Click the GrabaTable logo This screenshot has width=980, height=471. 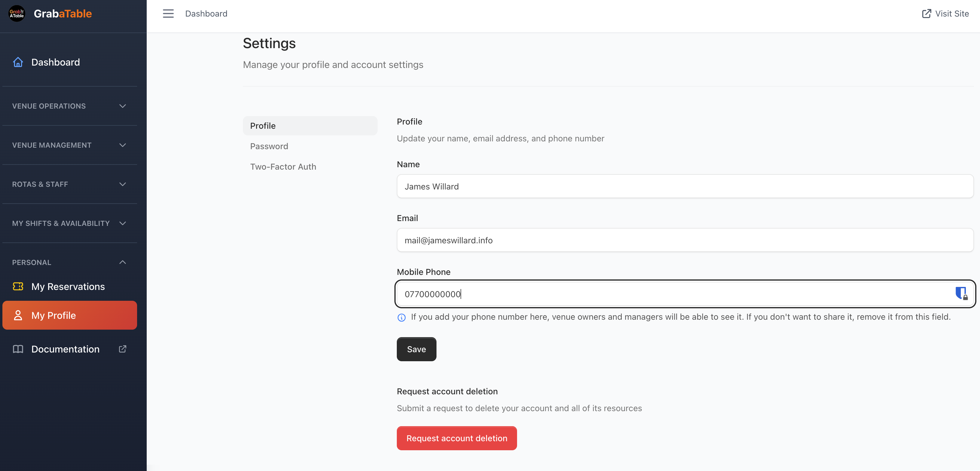click(x=50, y=13)
